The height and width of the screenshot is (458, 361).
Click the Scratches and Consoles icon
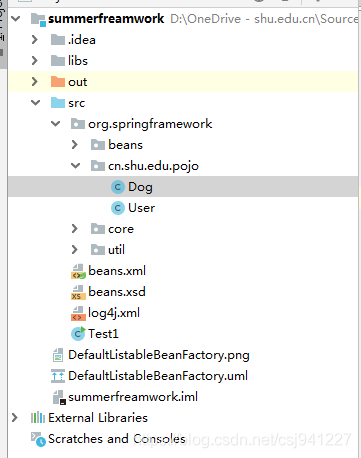pyautogui.click(x=38, y=439)
